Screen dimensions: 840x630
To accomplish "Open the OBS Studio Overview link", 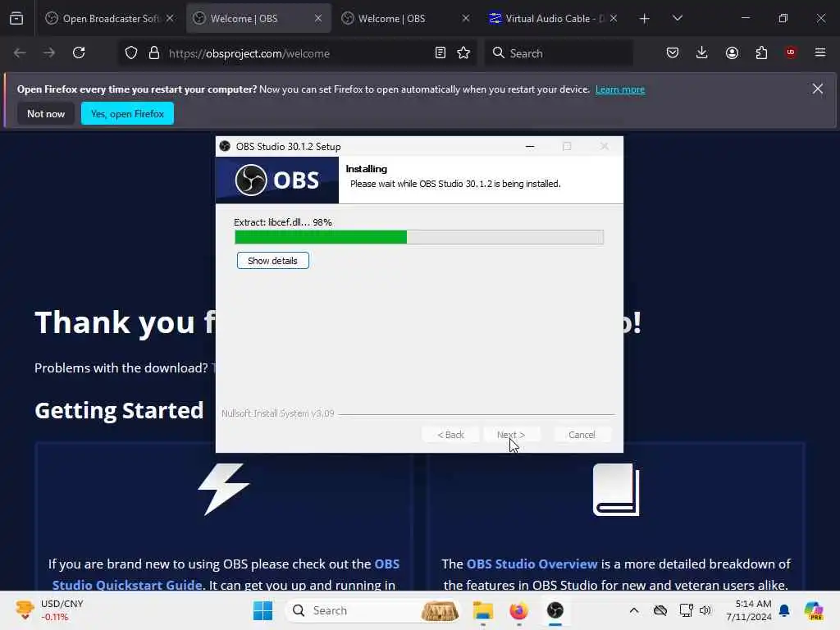I will pos(532,564).
